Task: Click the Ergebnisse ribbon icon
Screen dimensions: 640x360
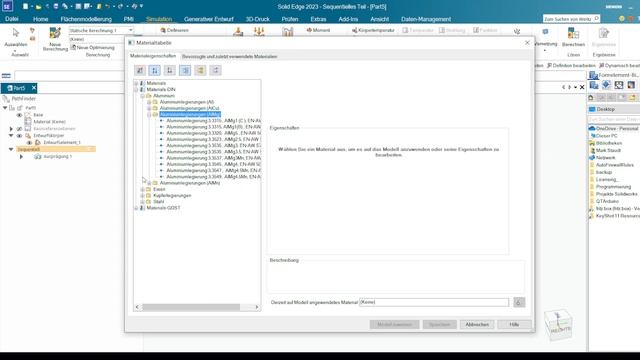Action: pyautogui.click(x=604, y=33)
